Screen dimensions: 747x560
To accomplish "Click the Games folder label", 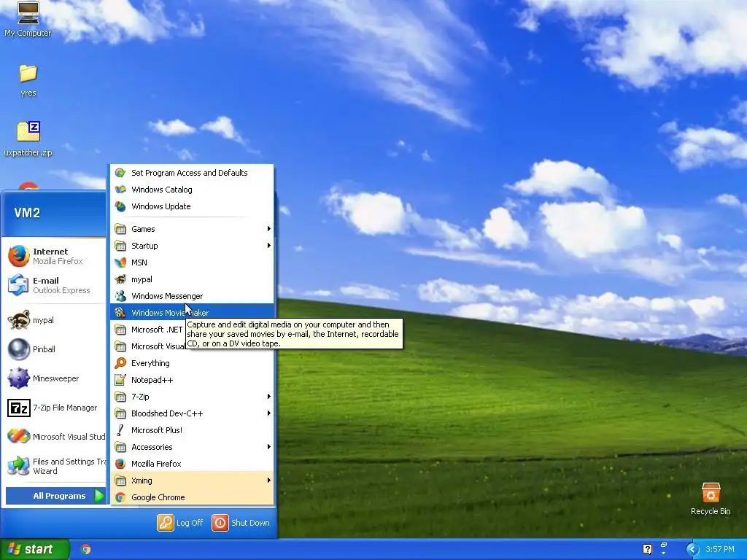I will 143,229.
